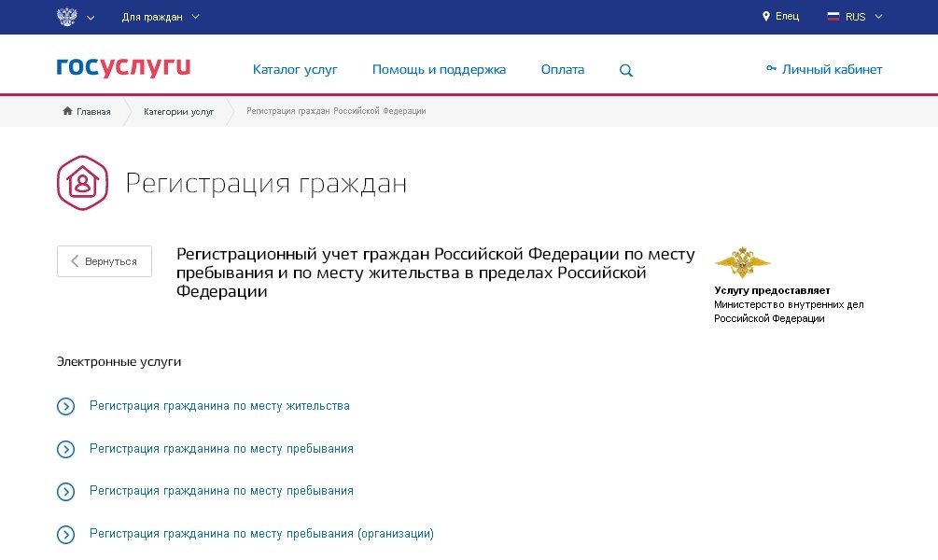Click arrow icon beside '(организации)' service
The height and width of the screenshot is (560, 938).
(66, 534)
